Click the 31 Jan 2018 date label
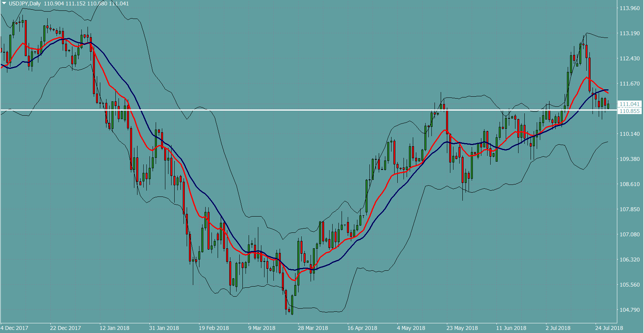Viewport: 644px width, 333px height. (164, 328)
